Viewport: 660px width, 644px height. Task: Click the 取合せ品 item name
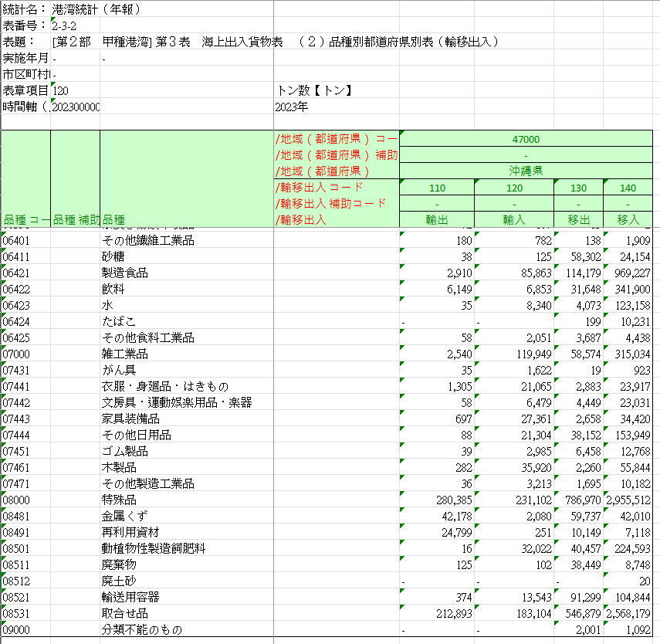(x=125, y=613)
